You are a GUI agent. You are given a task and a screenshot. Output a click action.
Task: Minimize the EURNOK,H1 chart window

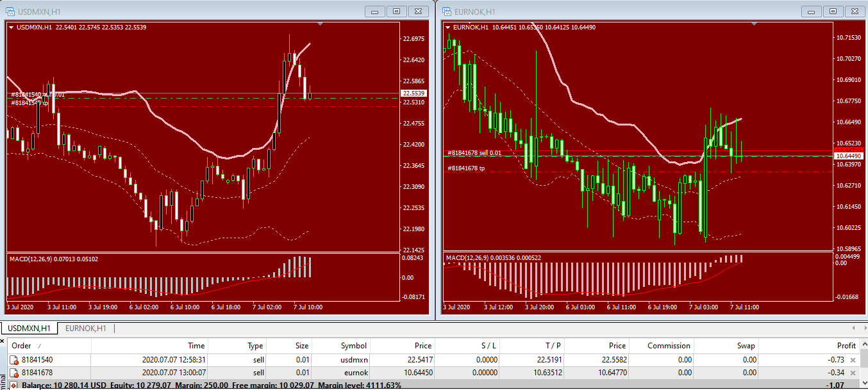tap(811, 11)
